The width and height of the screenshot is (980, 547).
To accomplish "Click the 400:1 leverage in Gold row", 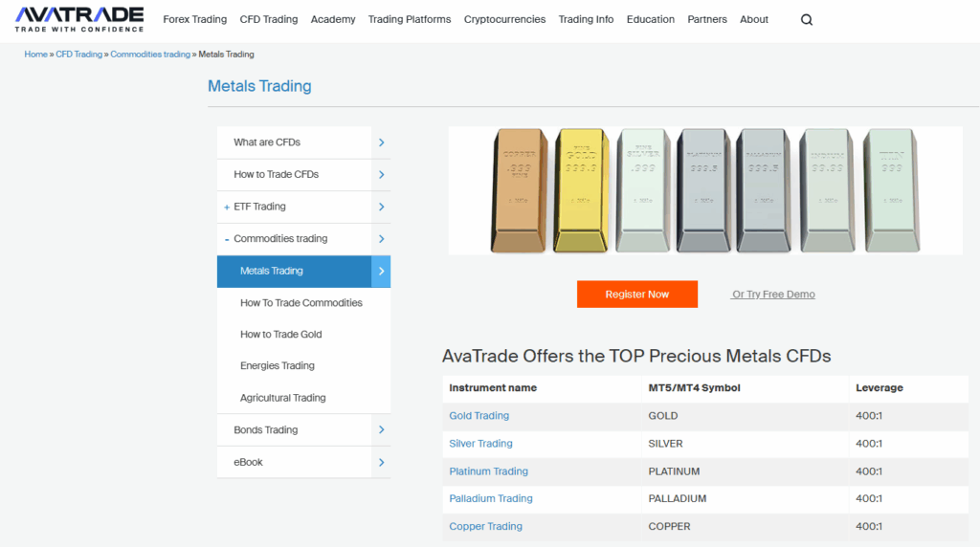I will (x=869, y=416).
